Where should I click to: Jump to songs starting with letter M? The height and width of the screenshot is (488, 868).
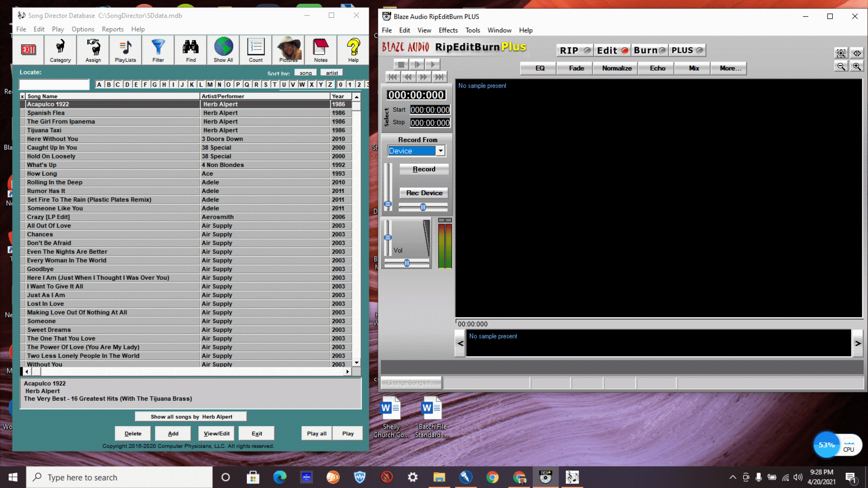point(210,85)
